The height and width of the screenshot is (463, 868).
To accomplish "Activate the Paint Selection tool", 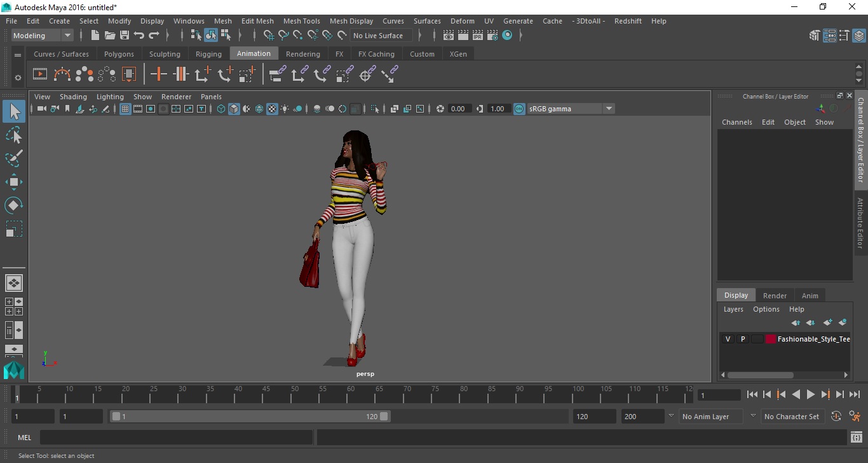I will tap(14, 158).
